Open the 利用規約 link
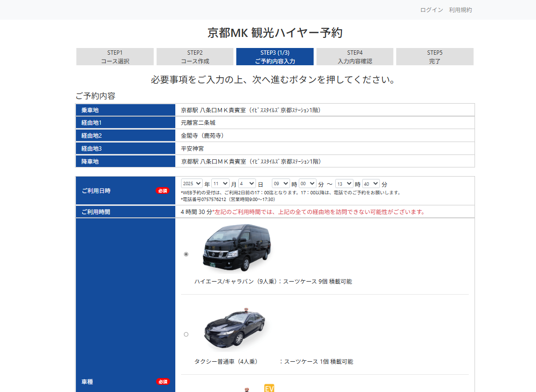 point(460,10)
